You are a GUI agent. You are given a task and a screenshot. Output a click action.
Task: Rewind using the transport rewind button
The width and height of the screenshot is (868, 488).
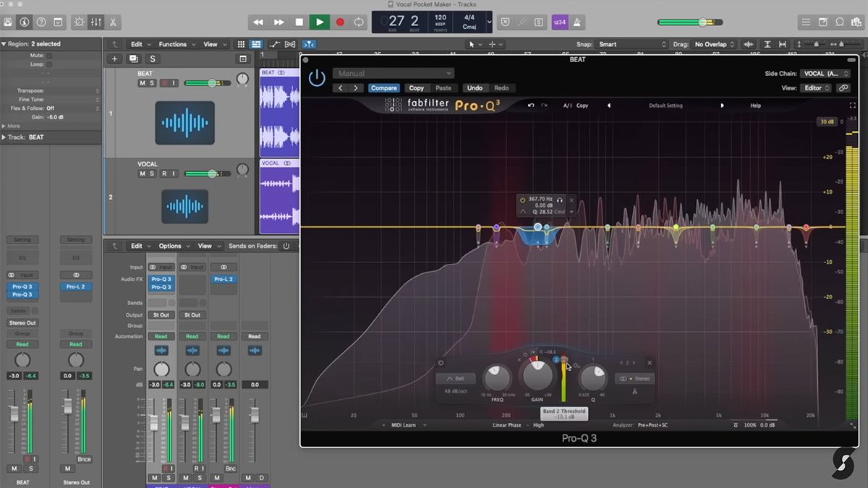pyautogui.click(x=258, y=22)
